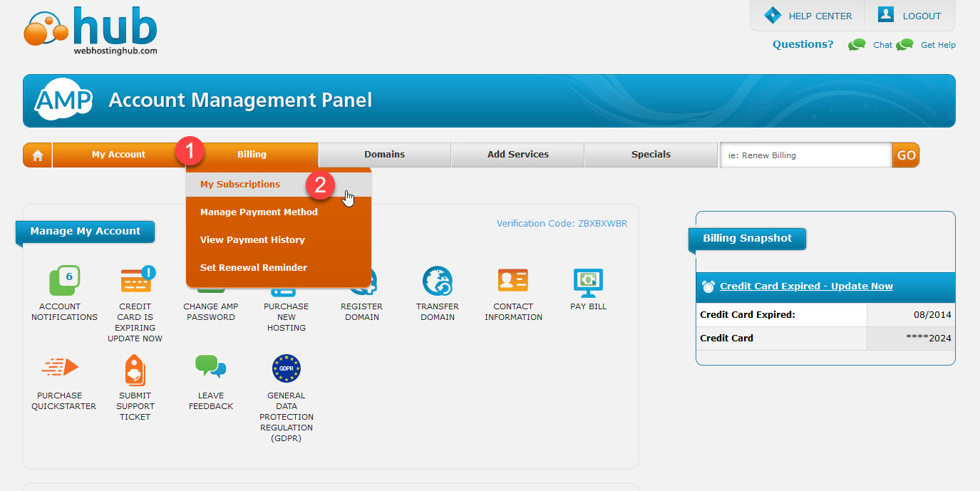Click the Credit Card Expiring update icon
The width and height of the screenshot is (980, 491).
[x=136, y=281]
